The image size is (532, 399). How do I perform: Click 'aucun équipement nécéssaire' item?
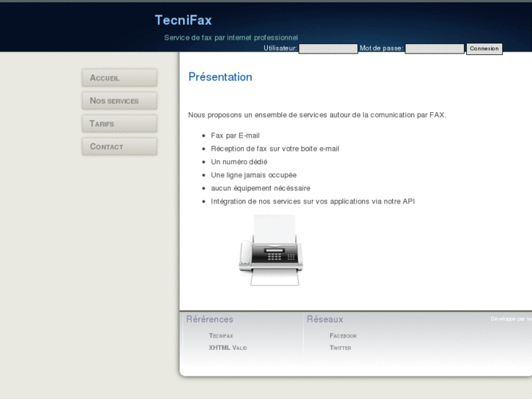click(261, 188)
